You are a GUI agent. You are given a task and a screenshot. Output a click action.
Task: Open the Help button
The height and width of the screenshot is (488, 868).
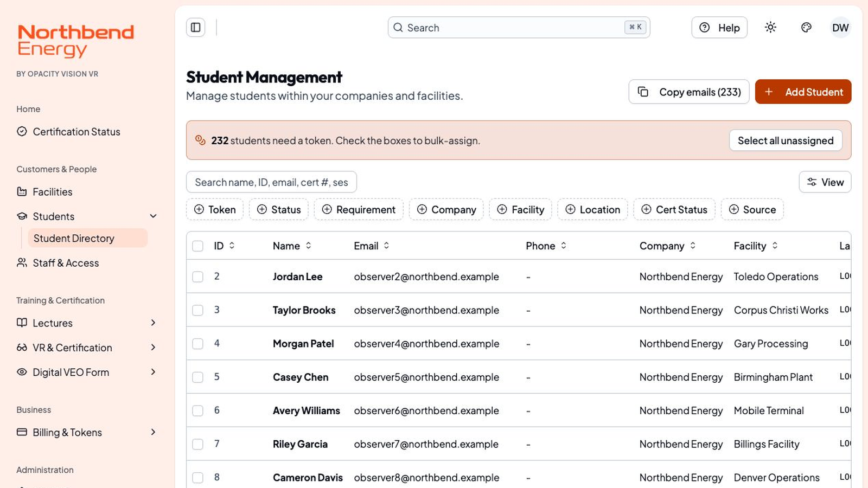click(x=719, y=28)
